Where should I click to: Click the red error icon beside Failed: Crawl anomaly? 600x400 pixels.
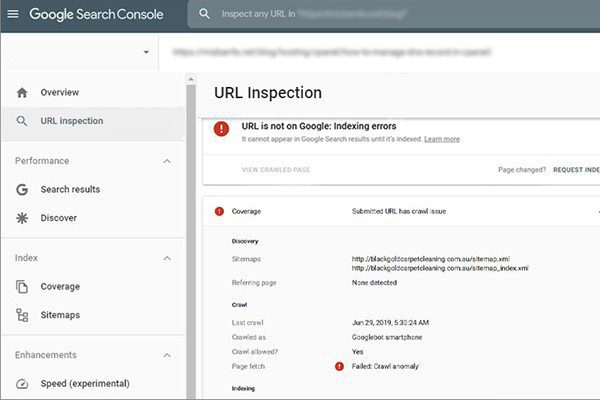pos(339,367)
